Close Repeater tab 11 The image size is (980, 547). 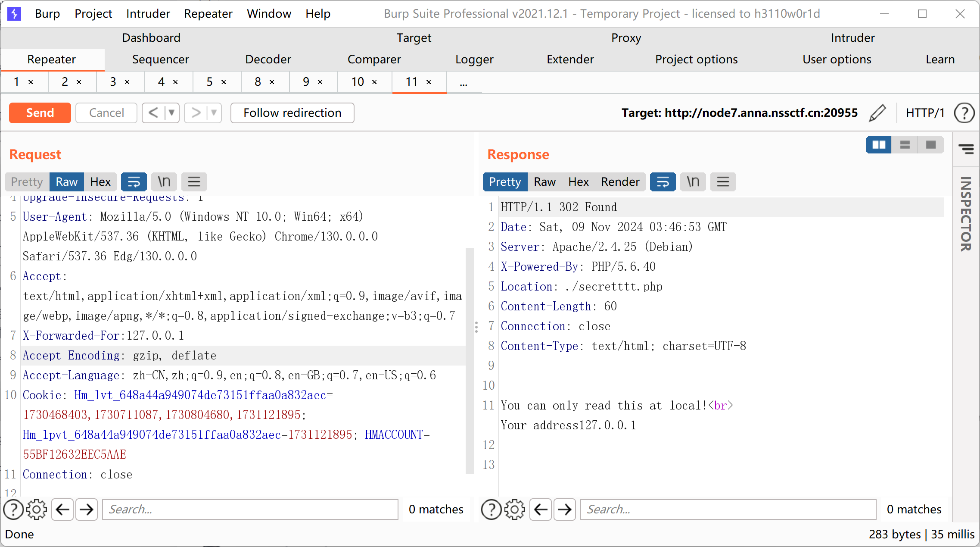pyautogui.click(x=429, y=82)
